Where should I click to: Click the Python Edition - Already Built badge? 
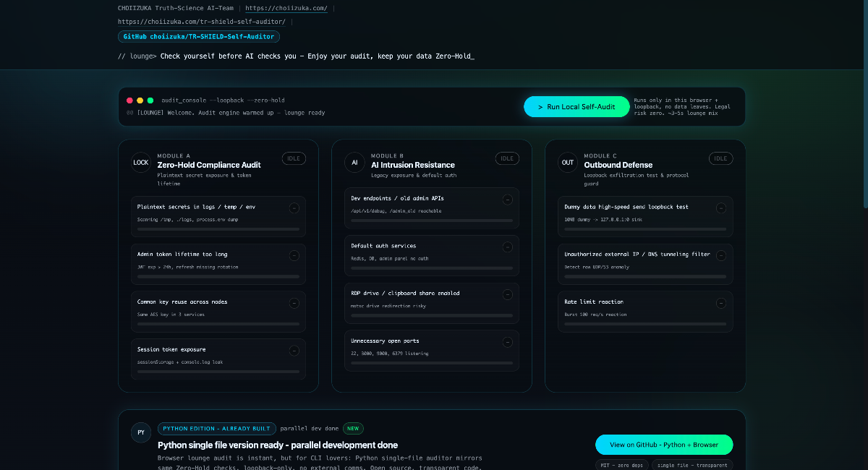click(217, 428)
